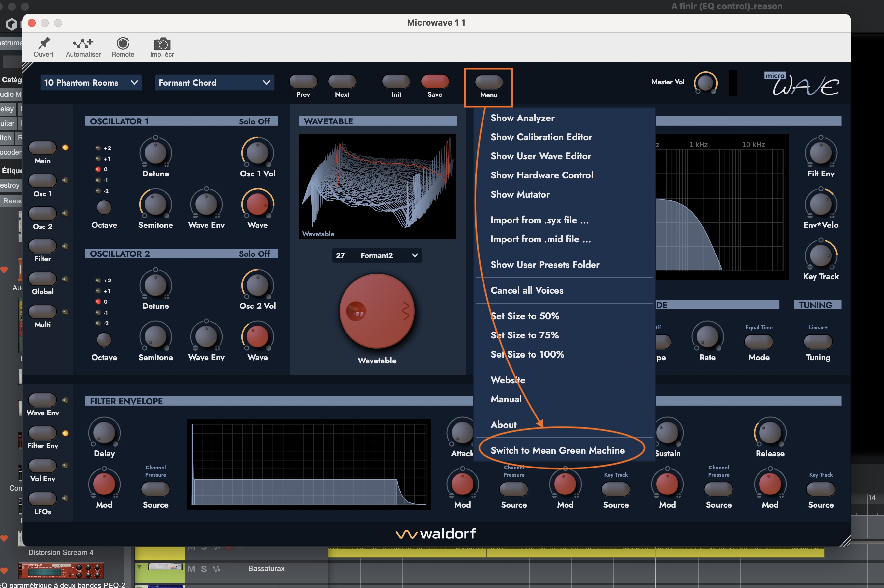The height and width of the screenshot is (588, 884).
Task: Click the Rate knob
Action: coord(707,336)
